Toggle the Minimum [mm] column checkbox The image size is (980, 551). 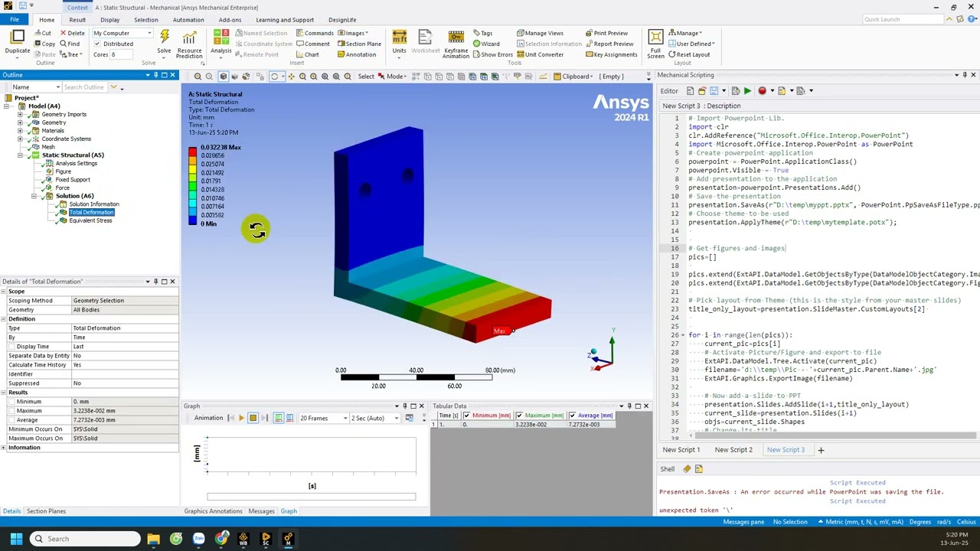pos(466,416)
